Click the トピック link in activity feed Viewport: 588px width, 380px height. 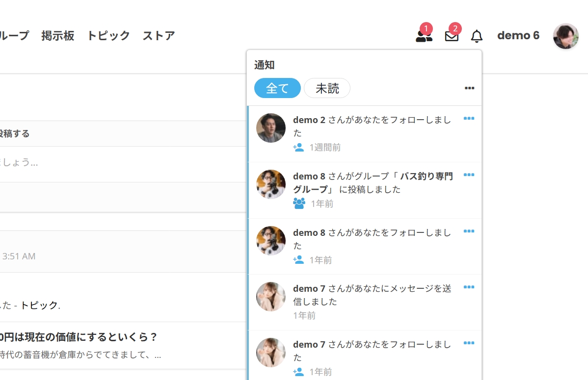pos(39,305)
